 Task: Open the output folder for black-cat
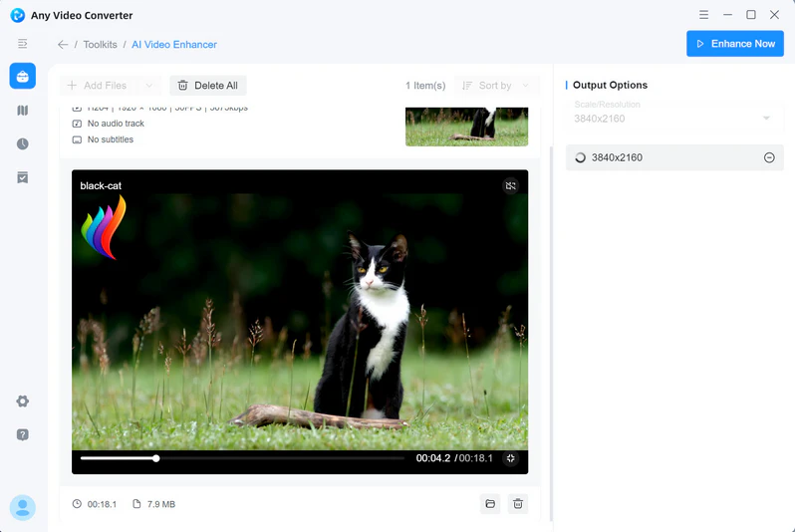[490, 504]
